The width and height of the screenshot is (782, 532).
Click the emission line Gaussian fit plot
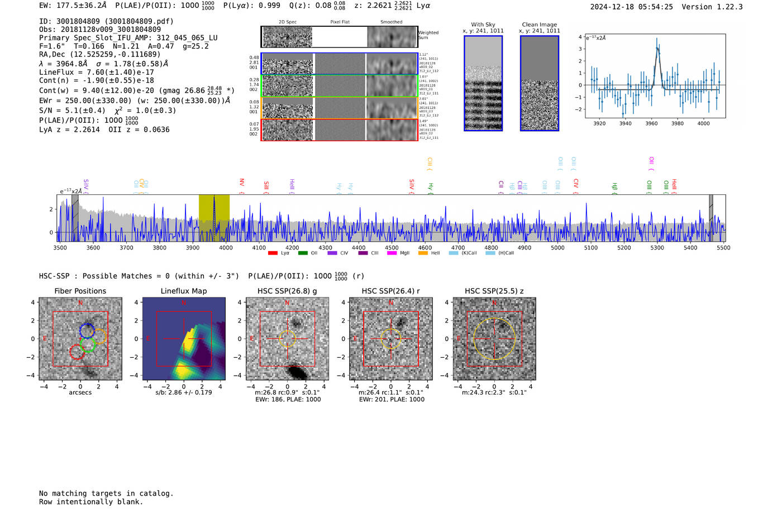click(x=655, y=76)
